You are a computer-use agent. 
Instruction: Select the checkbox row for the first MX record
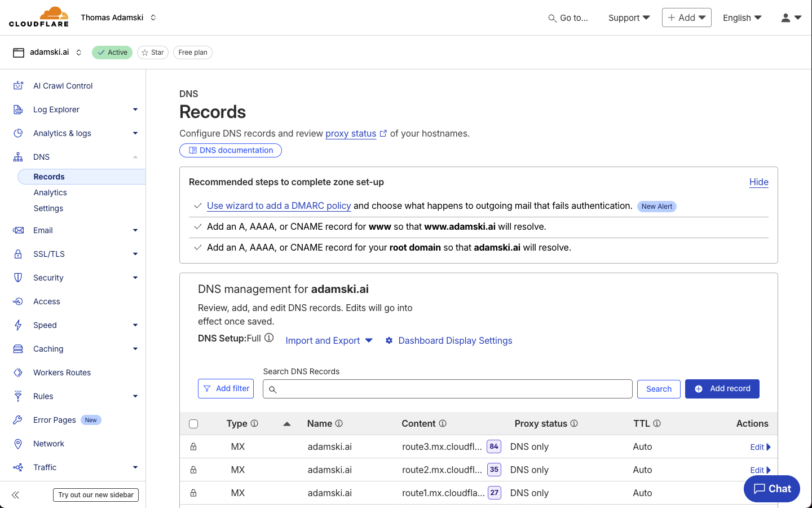coord(193,446)
